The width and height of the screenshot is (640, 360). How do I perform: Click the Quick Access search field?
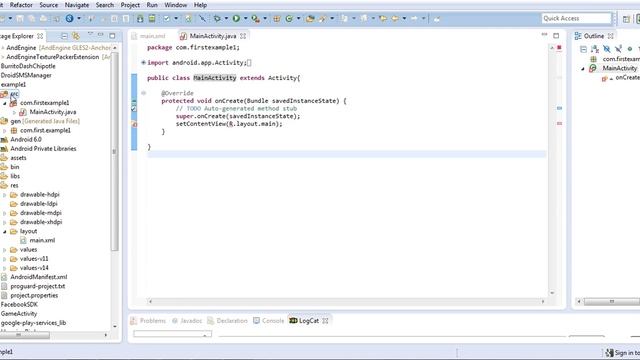(576, 18)
